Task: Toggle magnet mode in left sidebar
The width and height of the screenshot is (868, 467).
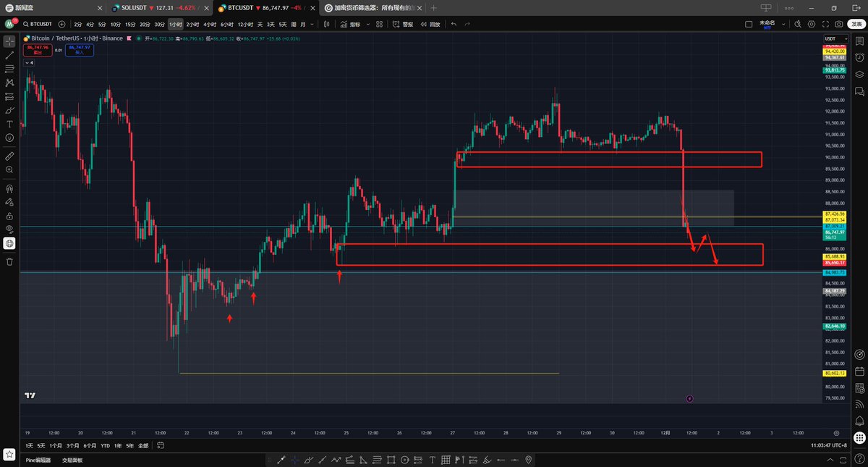Action: 9,188
